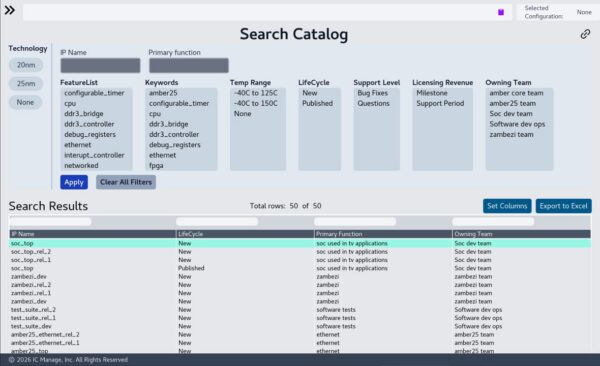The image size is (600, 366).
Task: Select New in LifeCycle filter list
Action: [310, 93]
